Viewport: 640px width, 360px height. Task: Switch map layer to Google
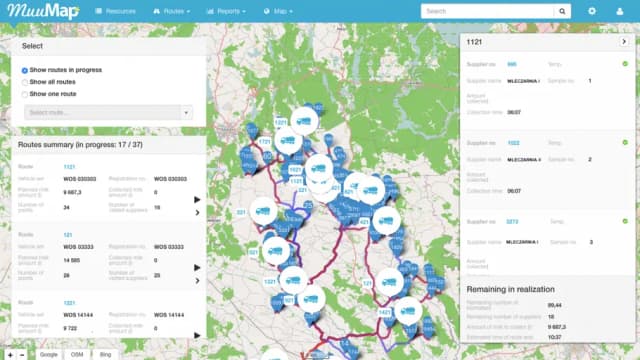[x=49, y=355]
